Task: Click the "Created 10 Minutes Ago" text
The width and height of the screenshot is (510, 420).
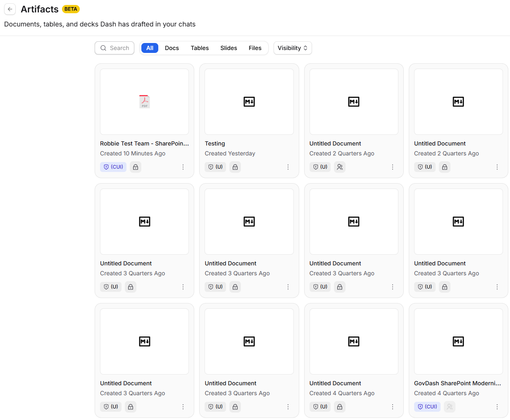Action: coord(133,153)
